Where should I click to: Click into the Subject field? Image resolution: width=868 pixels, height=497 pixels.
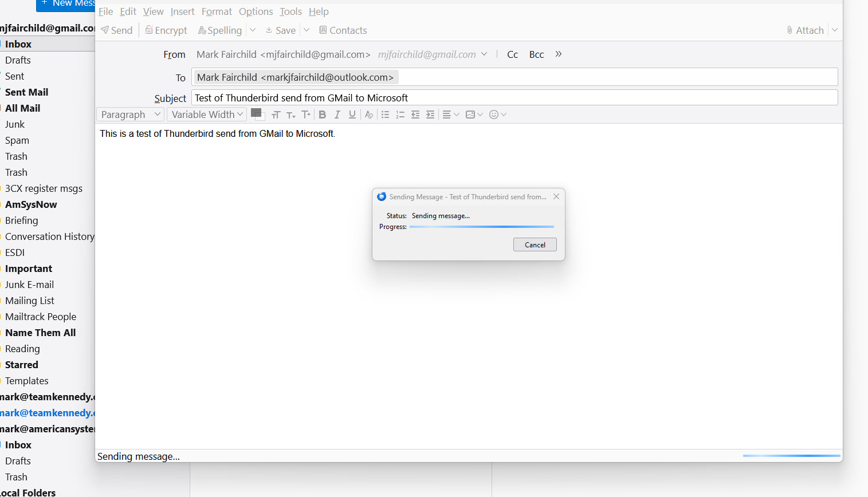[514, 98]
